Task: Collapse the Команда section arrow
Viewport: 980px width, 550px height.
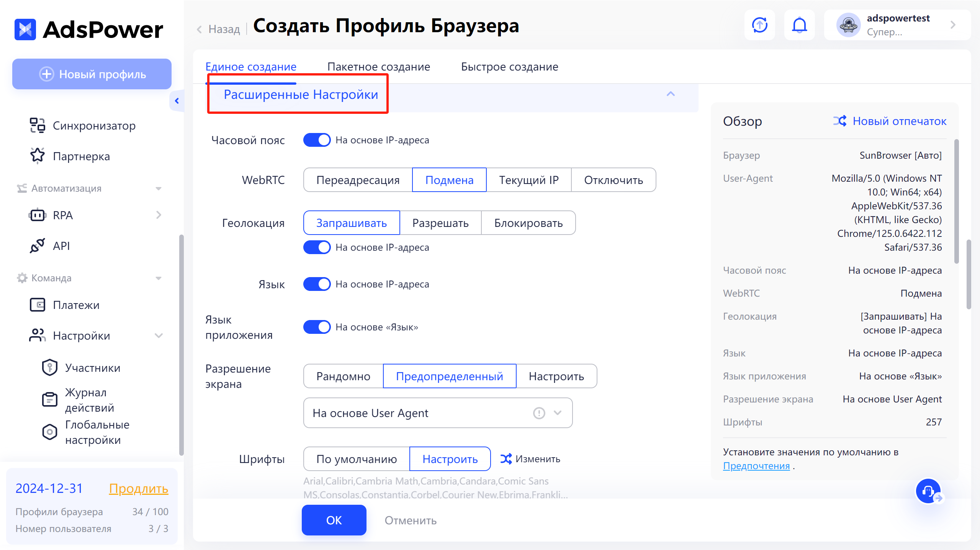Action: (158, 278)
